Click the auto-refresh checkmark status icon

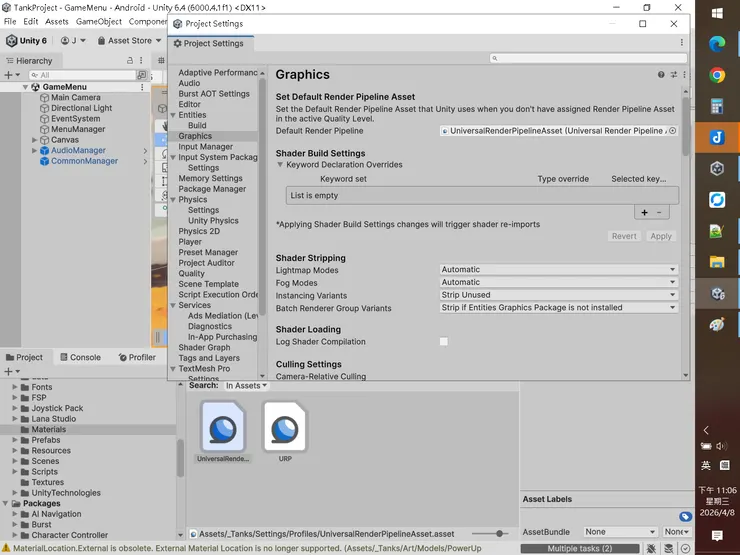(685, 548)
